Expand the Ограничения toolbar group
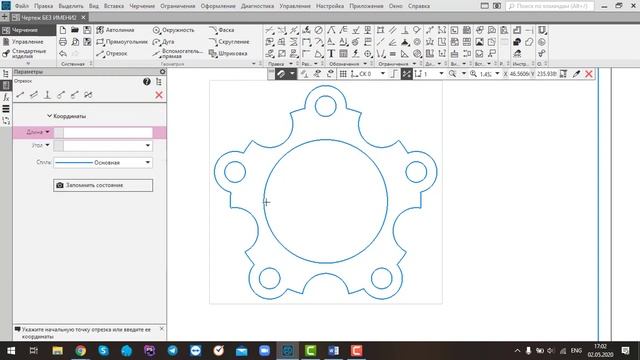Screen dimensions: 640x360 tap(414, 64)
